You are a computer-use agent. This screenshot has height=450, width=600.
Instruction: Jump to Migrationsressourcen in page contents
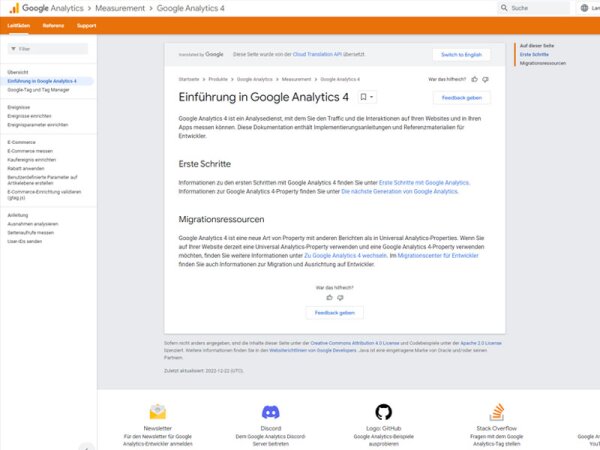click(x=543, y=63)
